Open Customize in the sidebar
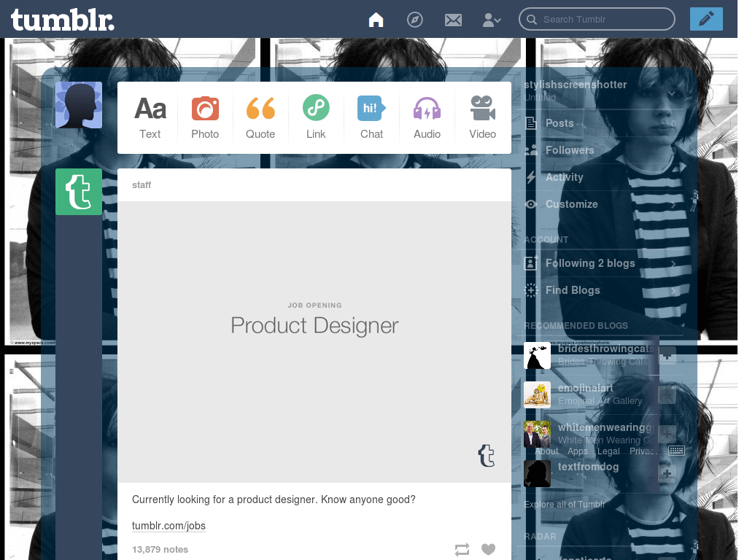The width and height of the screenshot is (747, 560). (x=600, y=204)
